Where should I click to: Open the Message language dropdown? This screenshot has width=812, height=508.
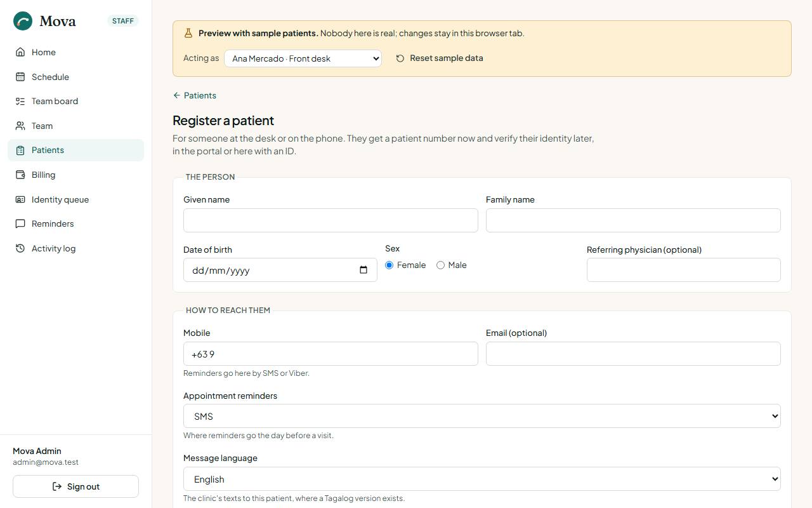pos(482,479)
